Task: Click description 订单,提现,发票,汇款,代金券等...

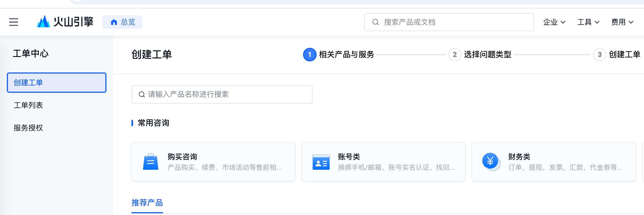Action: click(x=565, y=167)
